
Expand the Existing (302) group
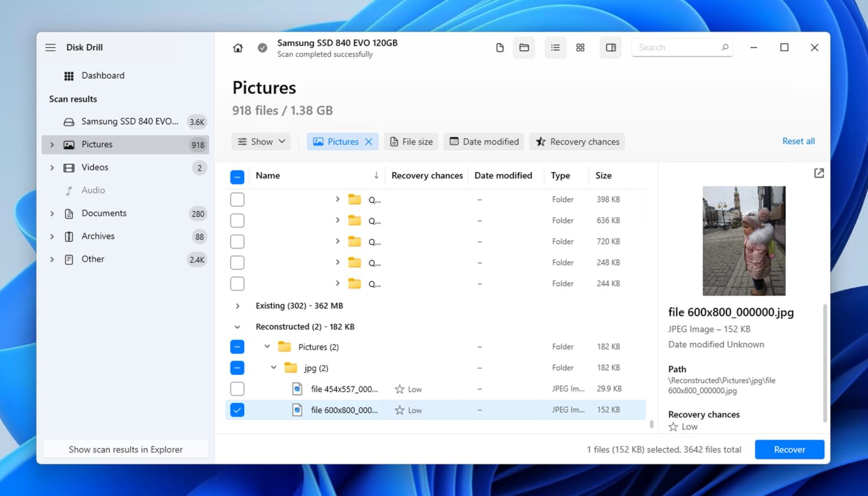click(237, 306)
